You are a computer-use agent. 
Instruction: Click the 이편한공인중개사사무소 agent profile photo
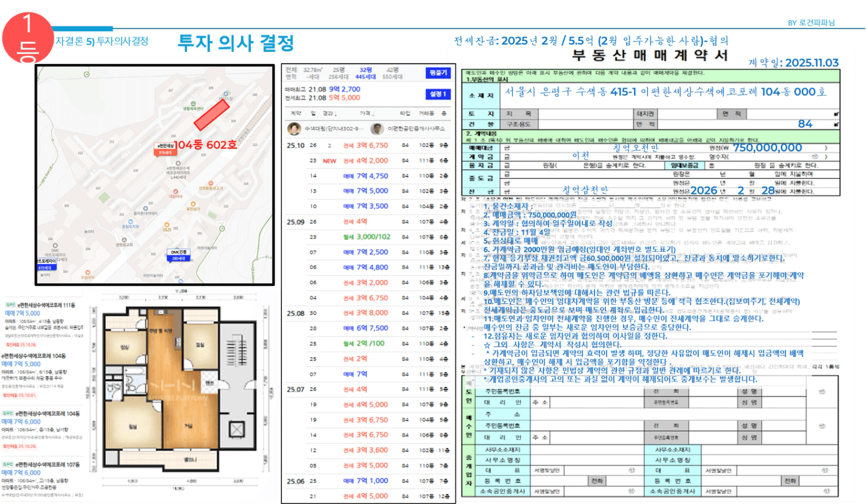tap(376, 129)
